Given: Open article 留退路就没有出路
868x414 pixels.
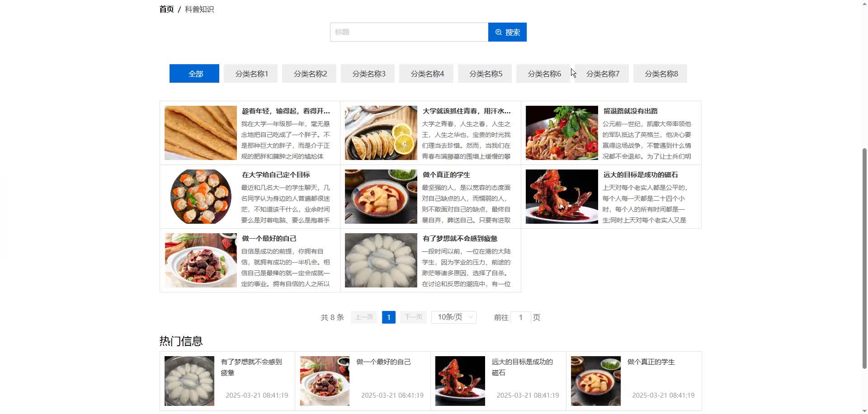Looking at the screenshot, I should pyautogui.click(x=630, y=111).
